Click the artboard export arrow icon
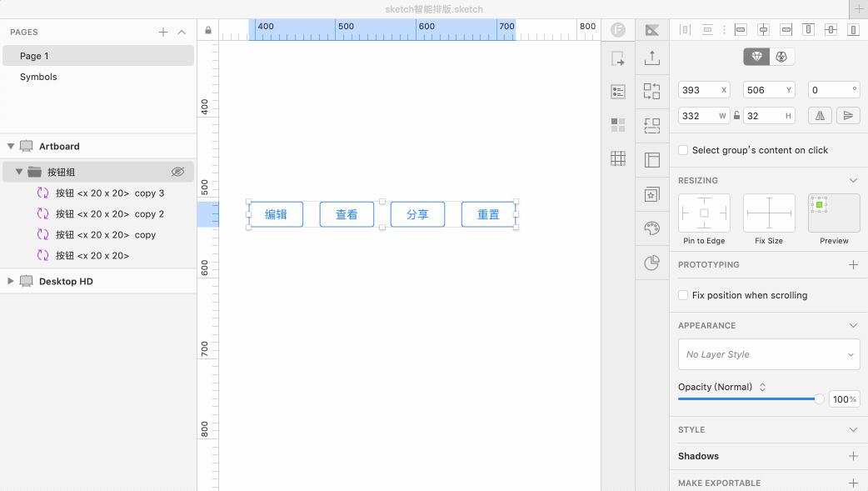Screen dimensions: 868x491 click(618, 58)
